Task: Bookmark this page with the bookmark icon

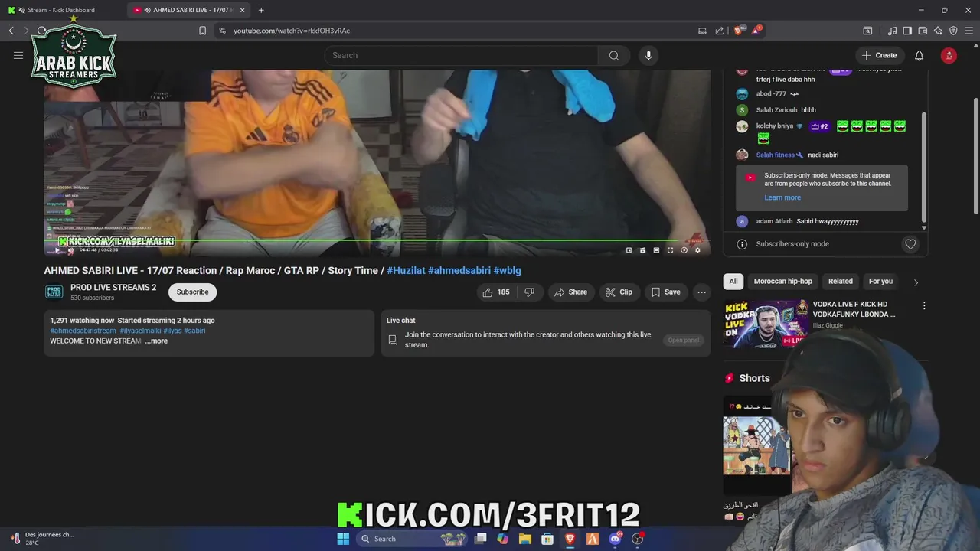Action: [x=202, y=31]
